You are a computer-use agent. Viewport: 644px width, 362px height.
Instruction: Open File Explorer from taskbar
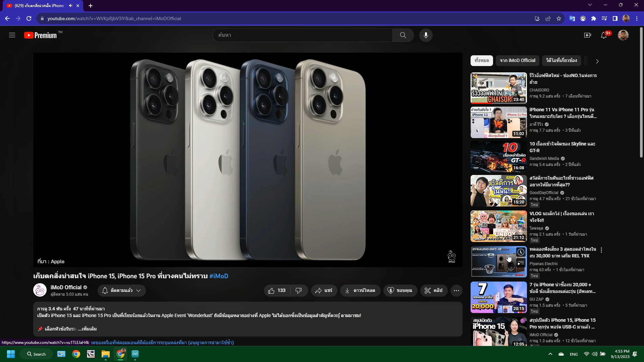coord(106,354)
